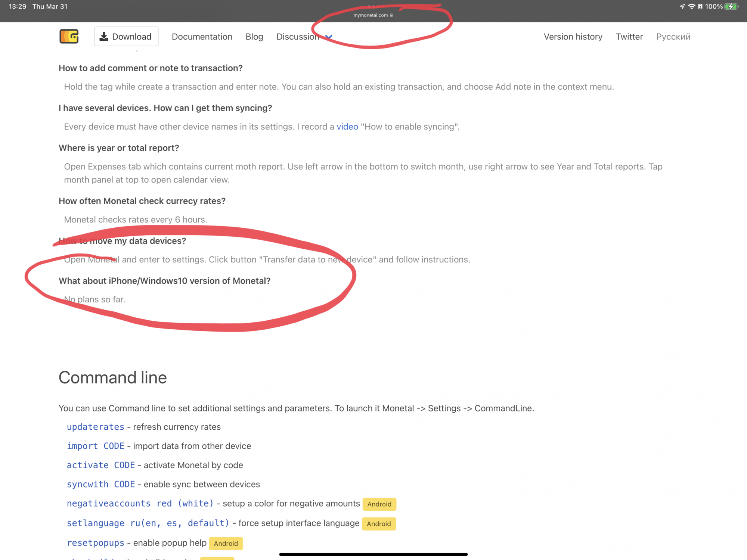Screen dimensions: 747x560
Task: Select the 'No plans so far.' answer
Action: (x=94, y=299)
